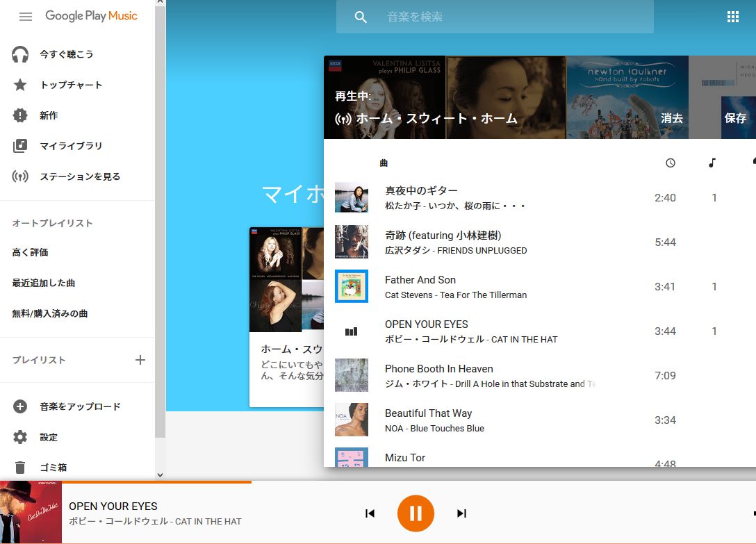This screenshot has height=544, width=756.
Task: Select song title 真夜中のギター
Action: pyautogui.click(x=421, y=190)
